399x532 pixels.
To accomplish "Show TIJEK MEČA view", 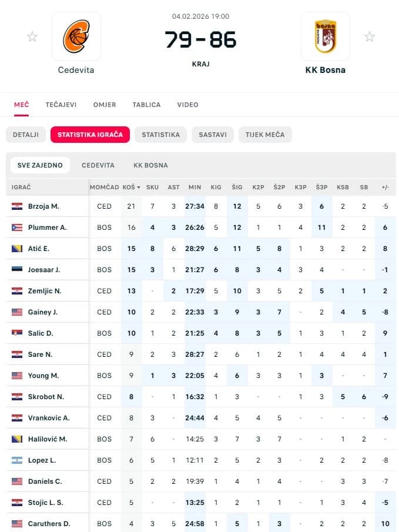I will pyautogui.click(x=265, y=135).
